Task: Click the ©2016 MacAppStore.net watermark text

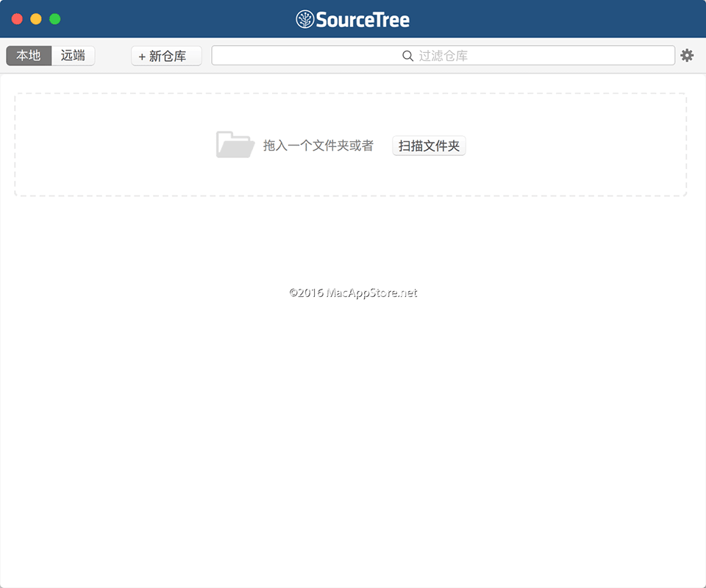Action: tap(353, 293)
